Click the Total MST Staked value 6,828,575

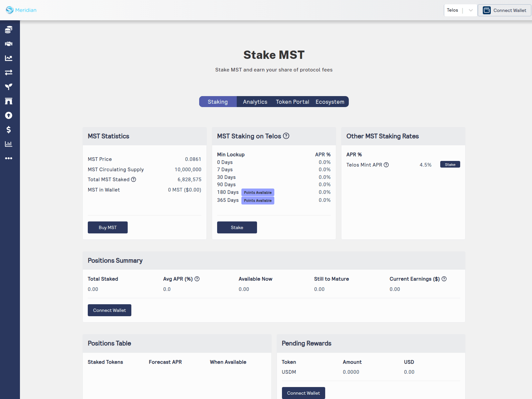(190, 180)
